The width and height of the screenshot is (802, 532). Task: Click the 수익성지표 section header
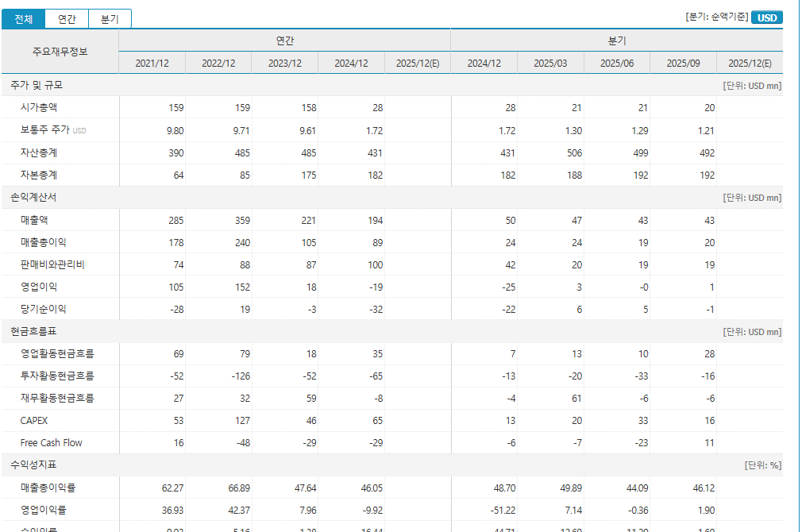tap(33, 465)
